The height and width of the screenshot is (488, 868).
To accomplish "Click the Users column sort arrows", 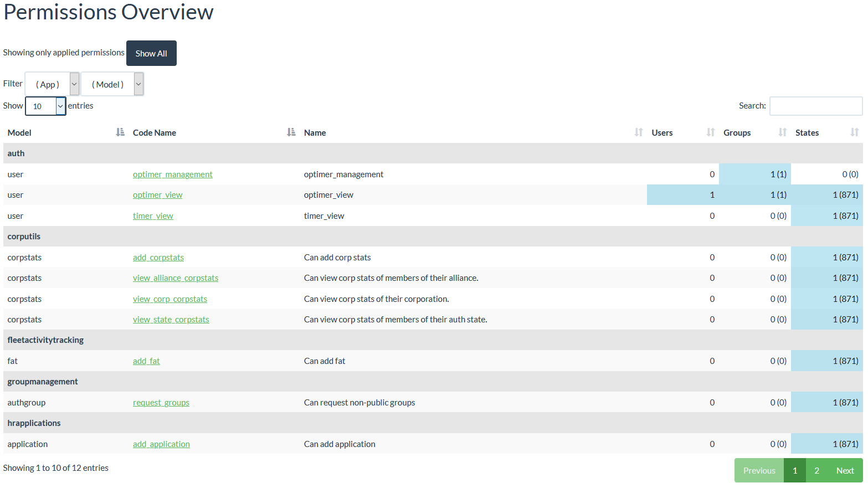I will 711,132.
